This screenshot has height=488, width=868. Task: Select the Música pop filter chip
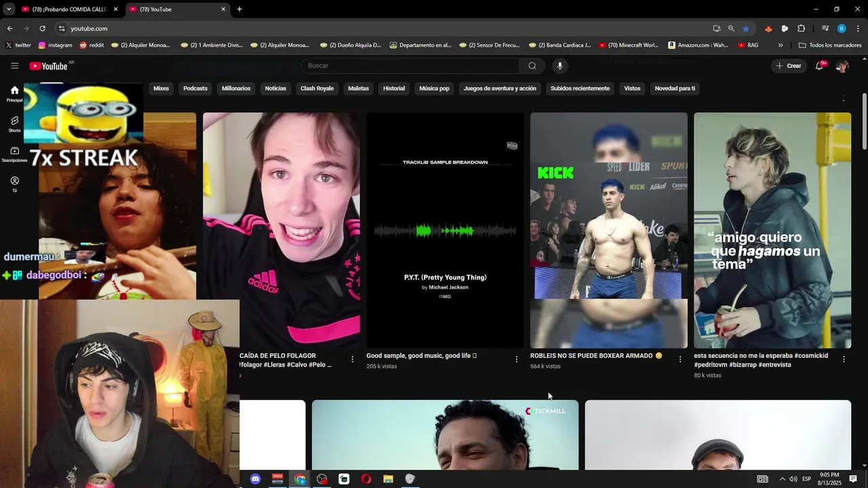434,88
